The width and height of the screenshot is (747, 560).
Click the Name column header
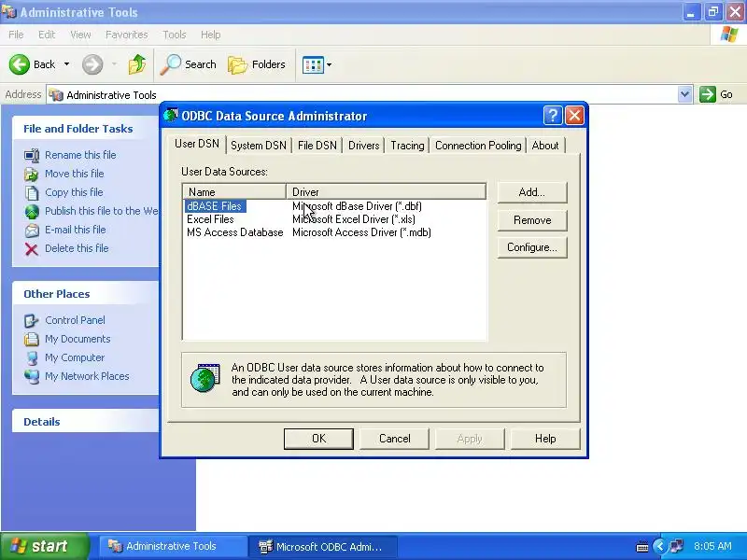(x=234, y=192)
